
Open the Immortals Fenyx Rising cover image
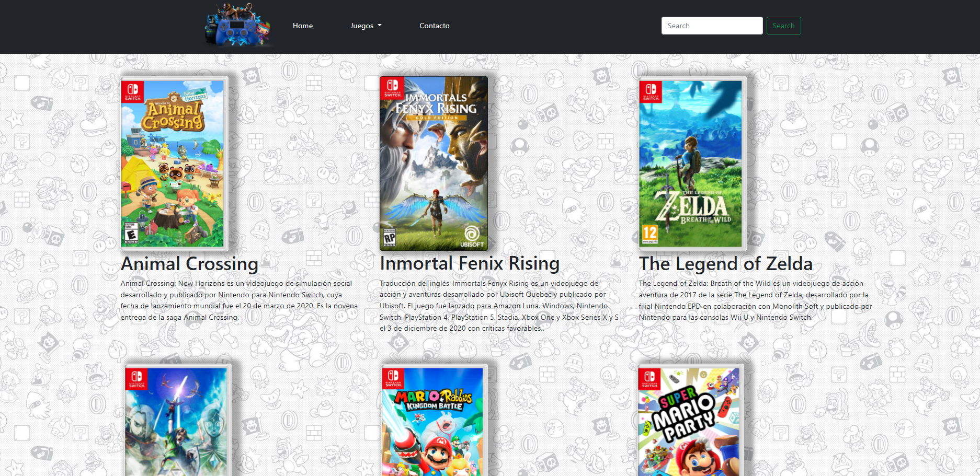[x=434, y=164]
